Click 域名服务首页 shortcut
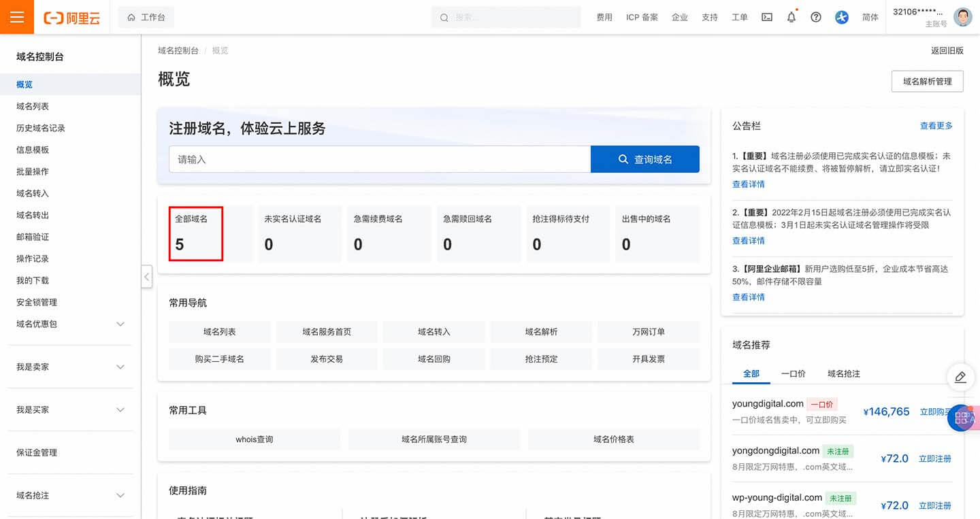 pos(327,332)
